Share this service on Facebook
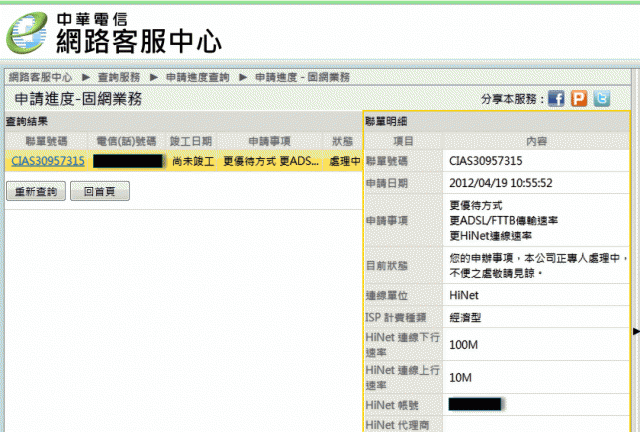Viewport: 640px width, 432px height. (556, 98)
